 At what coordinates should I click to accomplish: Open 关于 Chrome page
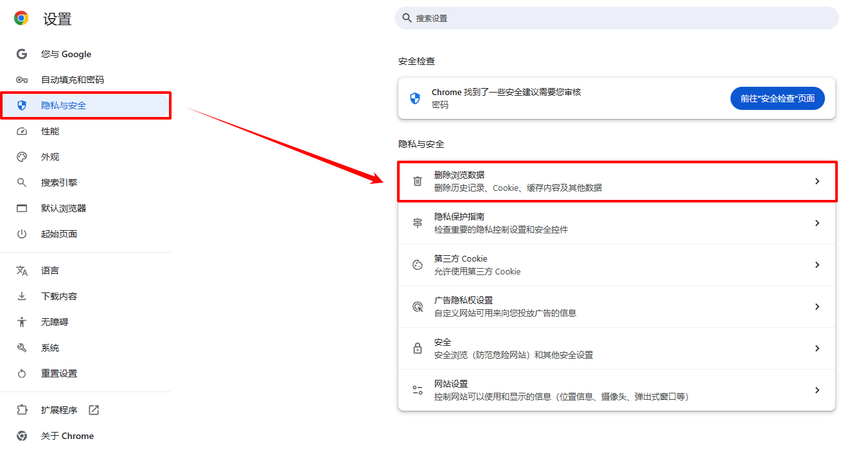coord(85,436)
